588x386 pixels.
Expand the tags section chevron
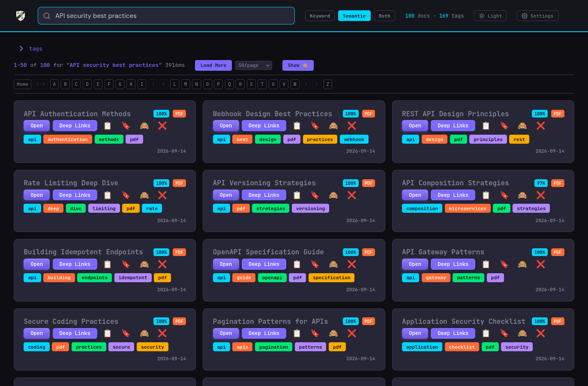click(21, 49)
